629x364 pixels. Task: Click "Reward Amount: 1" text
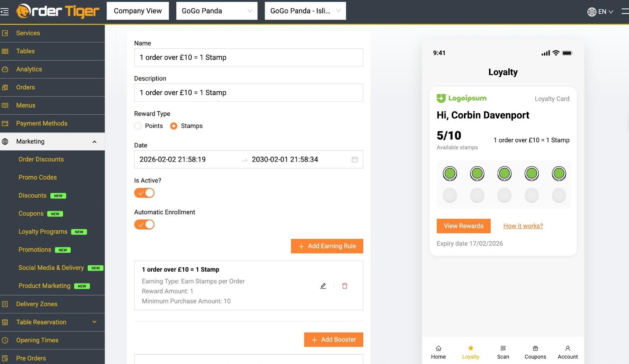(x=167, y=291)
